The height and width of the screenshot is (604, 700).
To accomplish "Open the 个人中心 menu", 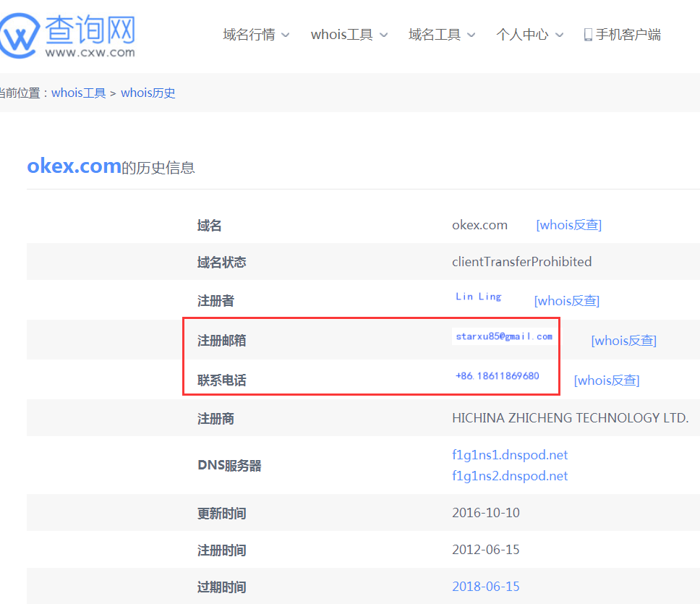I will 522,35.
